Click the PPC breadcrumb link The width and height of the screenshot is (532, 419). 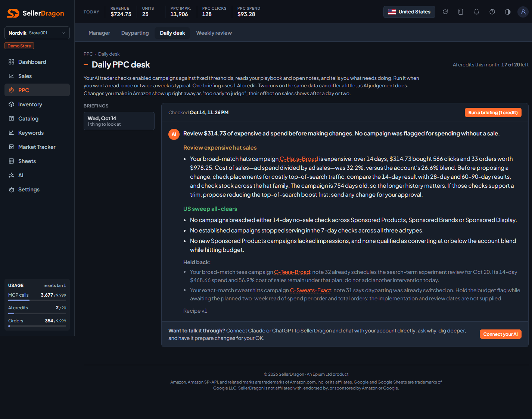click(88, 54)
